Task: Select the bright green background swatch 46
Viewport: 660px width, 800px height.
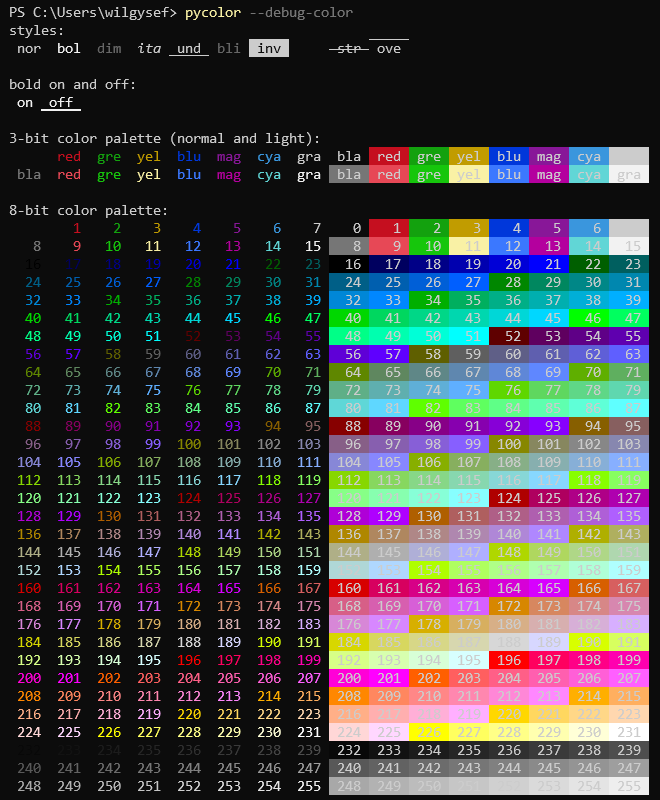Action: (589, 318)
